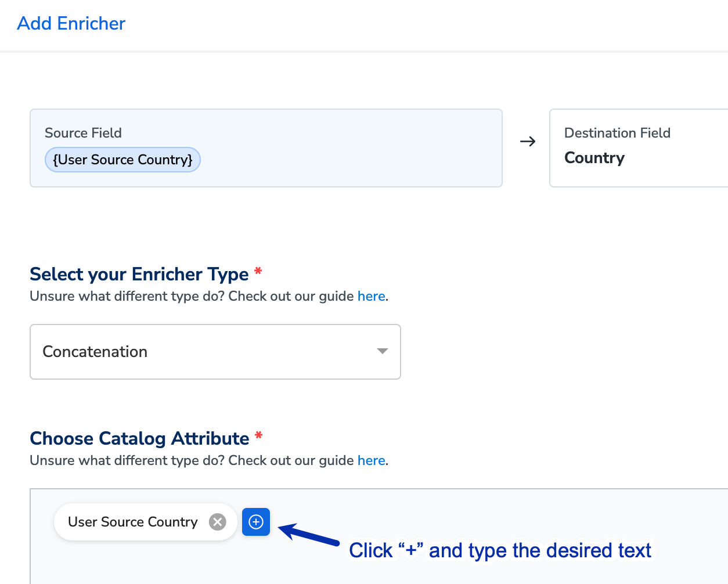This screenshot has width=728, height=584.
Task: Click the arrow between source and destination fields
Action: 527,142
